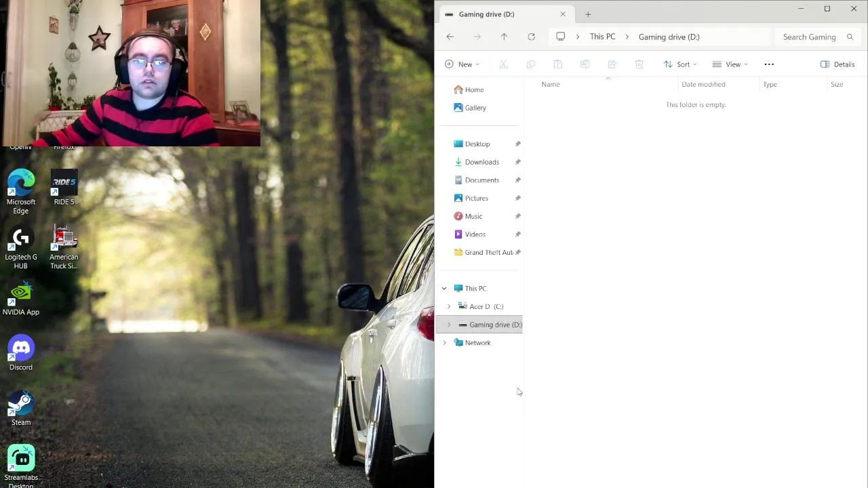This screenshot has height=488, width=868.
Task: Open Logitech G HUB shortcut
Action: pyautogui.click(x=21, y=247)
